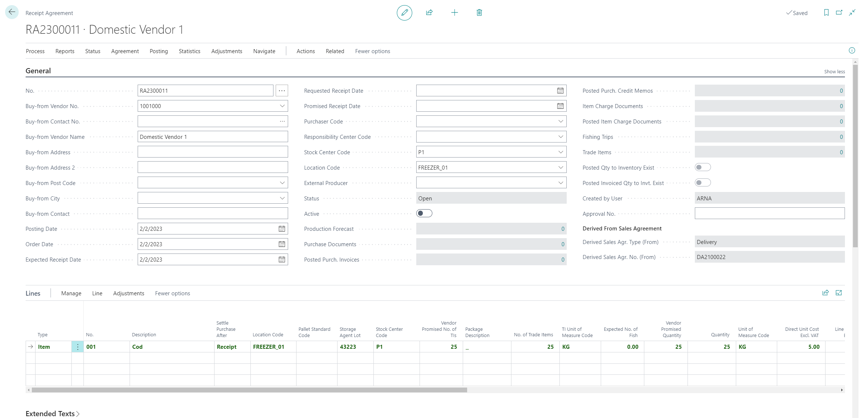Click the edit pencil icon
Screen dimensions: 868x418
404,13
